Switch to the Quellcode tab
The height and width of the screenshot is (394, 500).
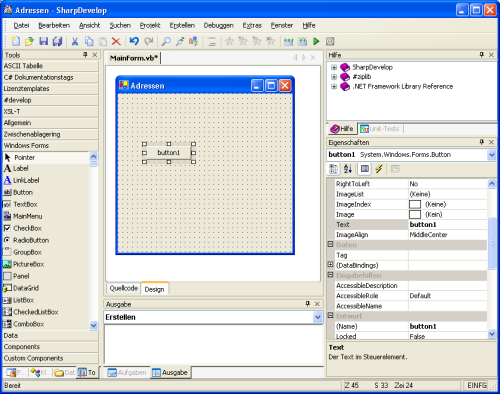pyautogui.click(x=123, y=288)
